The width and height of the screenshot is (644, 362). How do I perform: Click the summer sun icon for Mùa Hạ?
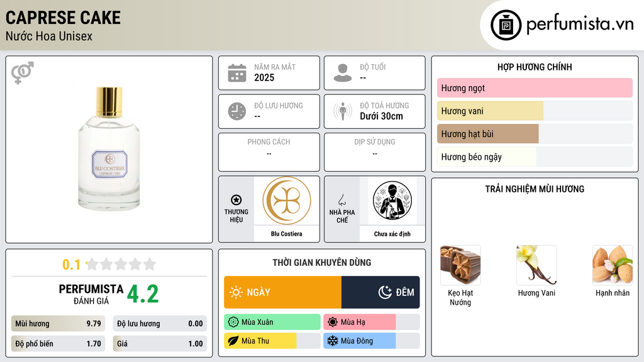[x=333, y=322]
